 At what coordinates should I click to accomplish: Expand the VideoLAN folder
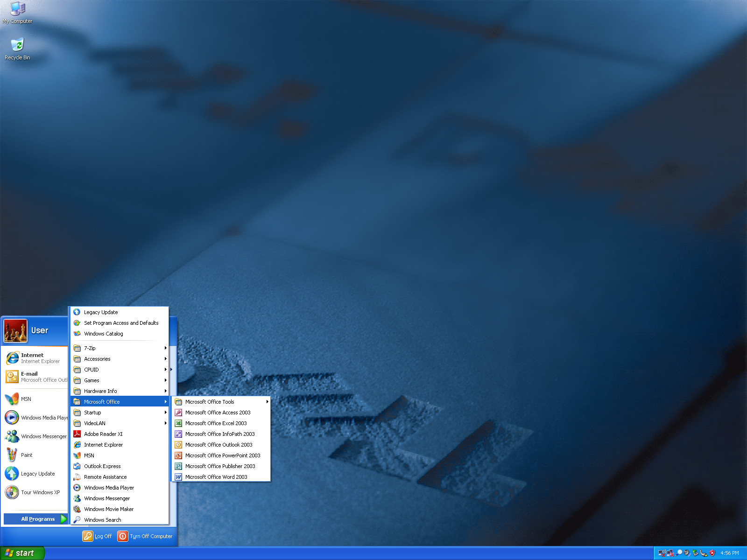pos(120,423)
